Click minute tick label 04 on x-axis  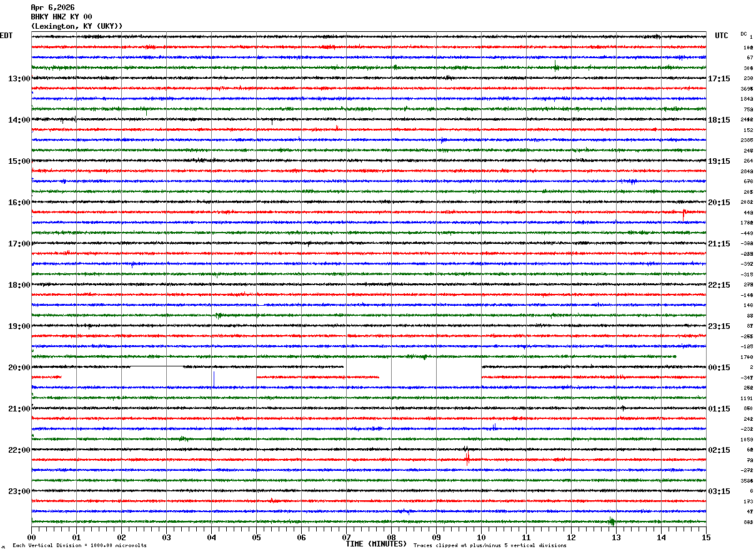[x=211, y=537]
